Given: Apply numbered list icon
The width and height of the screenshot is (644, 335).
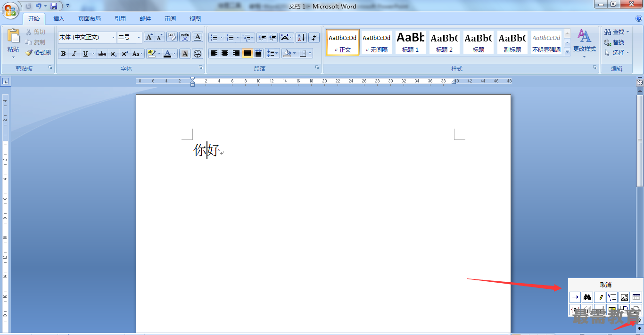Looking at the screenshot, I should tap(230, 37).
